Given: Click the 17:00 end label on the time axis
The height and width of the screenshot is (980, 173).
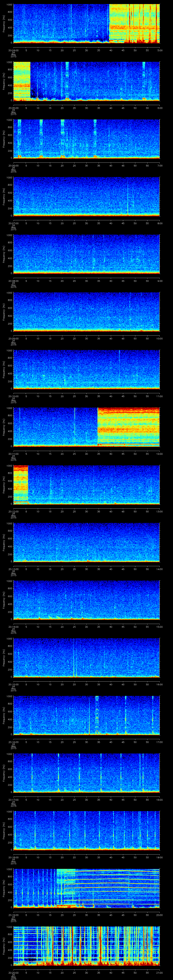Looking at the screenshot, I should 160,742.
